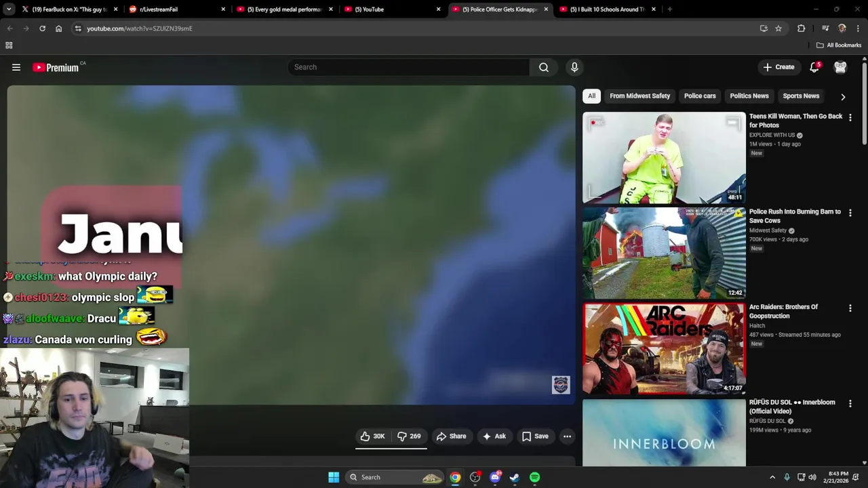
Task: Open Steam from the taskbar
Action: (x=515, y=477)
